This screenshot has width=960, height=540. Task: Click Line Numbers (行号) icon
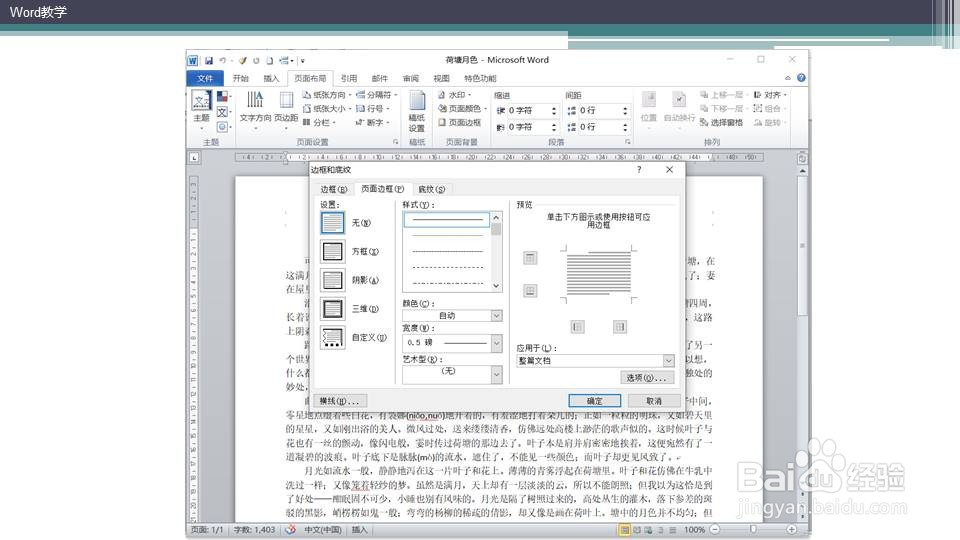[x=361, y=108]
